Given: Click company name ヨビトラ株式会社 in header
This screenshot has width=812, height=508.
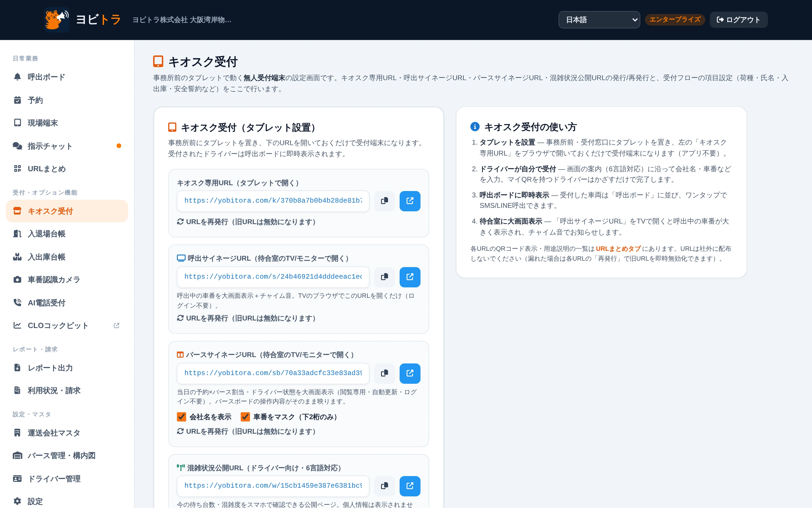Looking at the screenshot, I should [182, 20].
